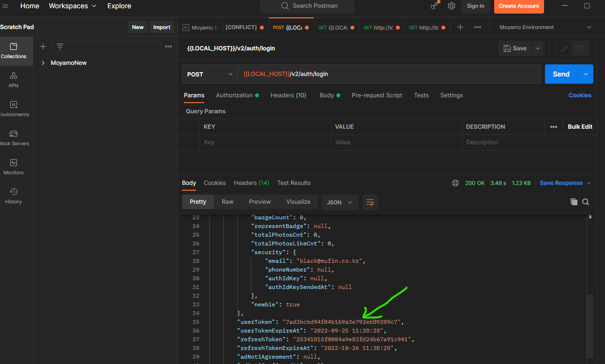Click the query param Value field
Screen dimensions: 605x364
(396, 142)
